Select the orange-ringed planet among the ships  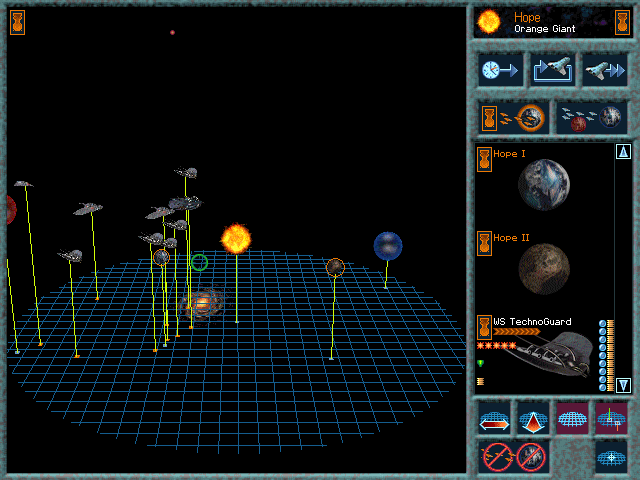tap(162, 258)
